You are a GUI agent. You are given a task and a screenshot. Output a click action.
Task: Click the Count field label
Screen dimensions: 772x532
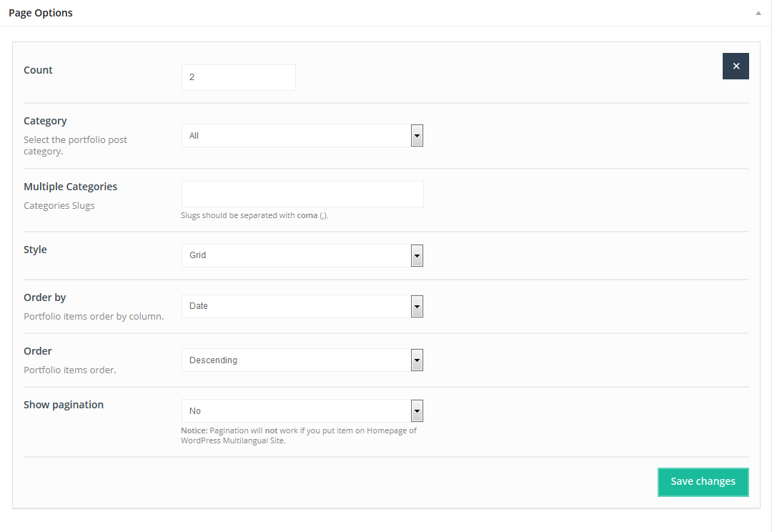coord(39,70)
